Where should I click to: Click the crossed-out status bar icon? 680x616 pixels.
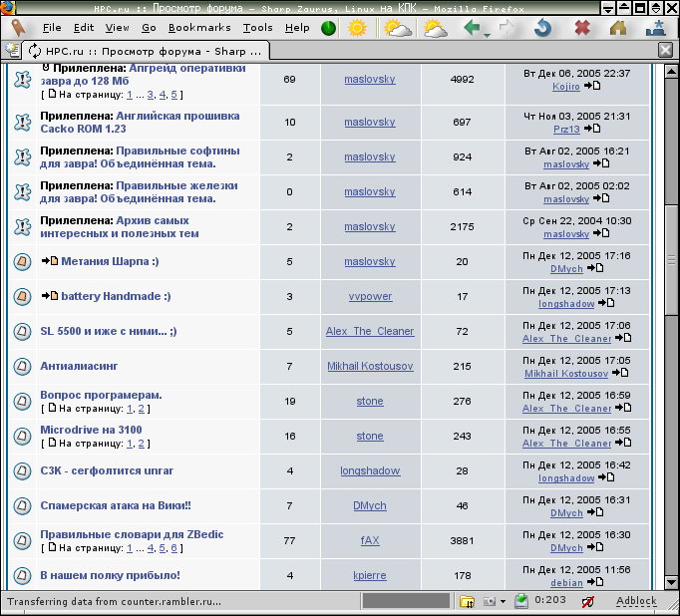pyautogui.click(x=587, y=602)
